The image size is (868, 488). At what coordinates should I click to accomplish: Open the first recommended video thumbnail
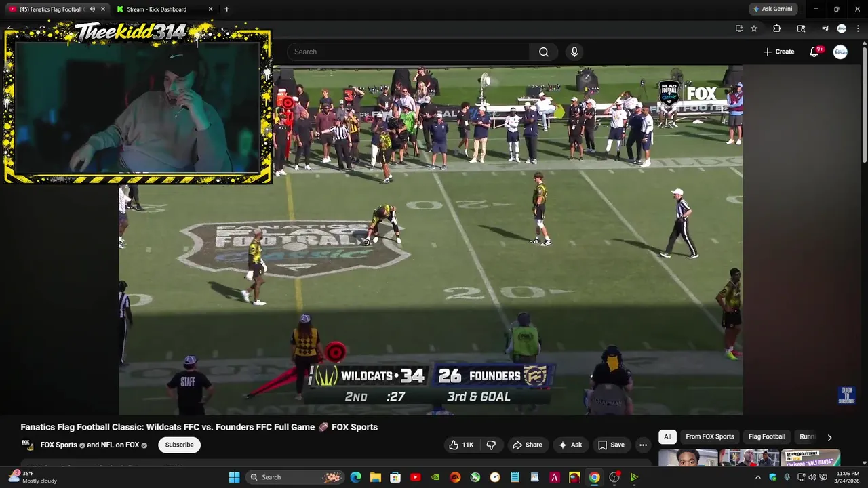[x=688, y=458]
